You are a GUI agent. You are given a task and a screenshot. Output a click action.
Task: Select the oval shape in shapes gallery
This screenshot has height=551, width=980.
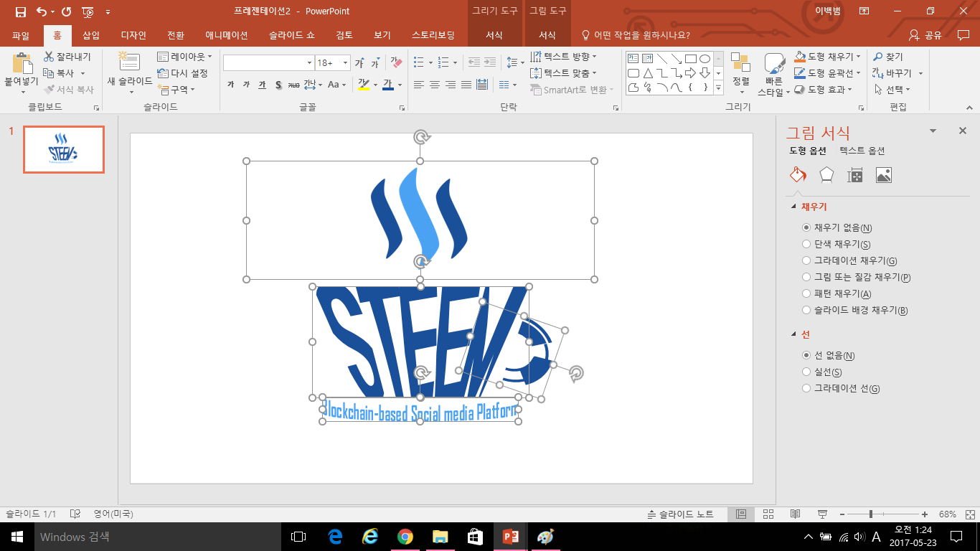coord(705,59)
